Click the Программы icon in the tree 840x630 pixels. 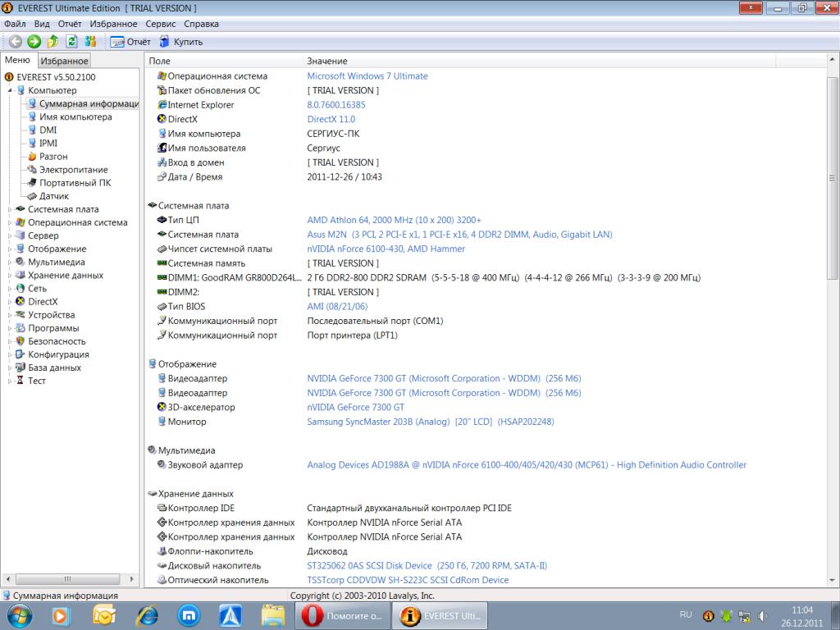tap(21, 328)
